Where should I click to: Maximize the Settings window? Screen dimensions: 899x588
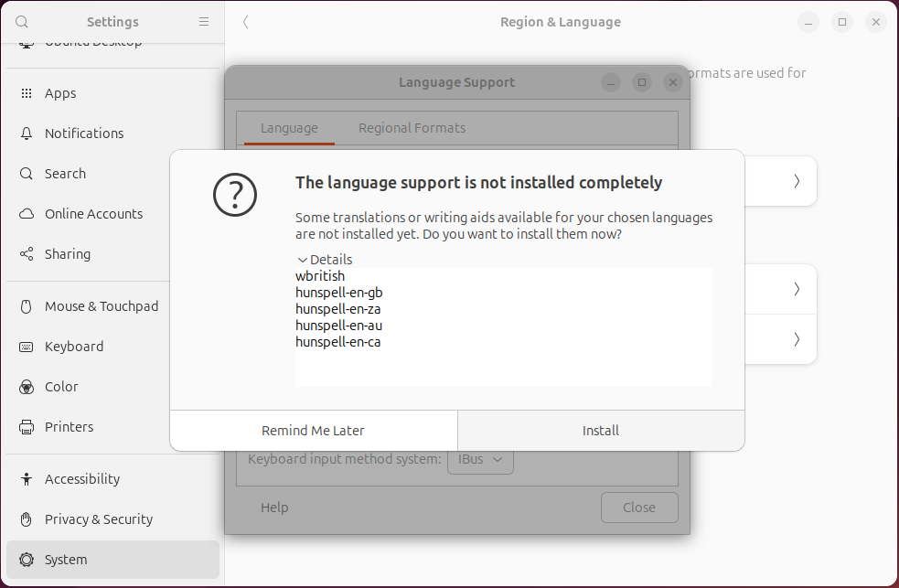pos(842,22)
